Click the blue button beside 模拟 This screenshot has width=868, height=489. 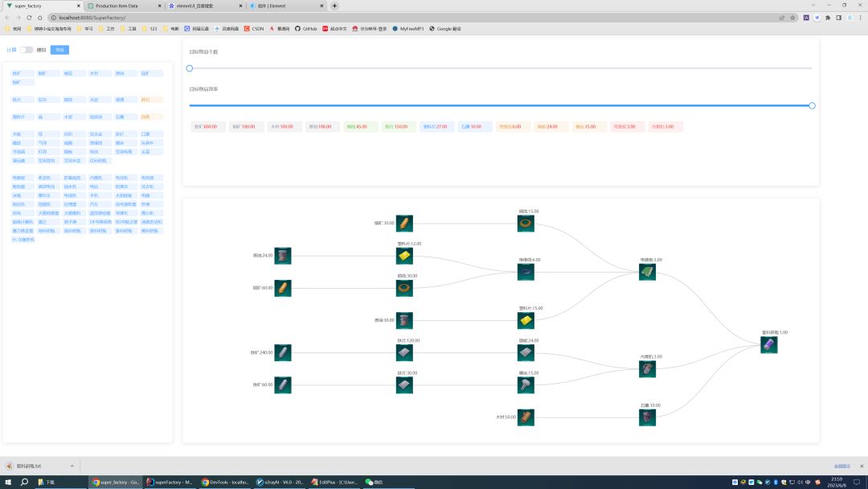coord(59,50)
